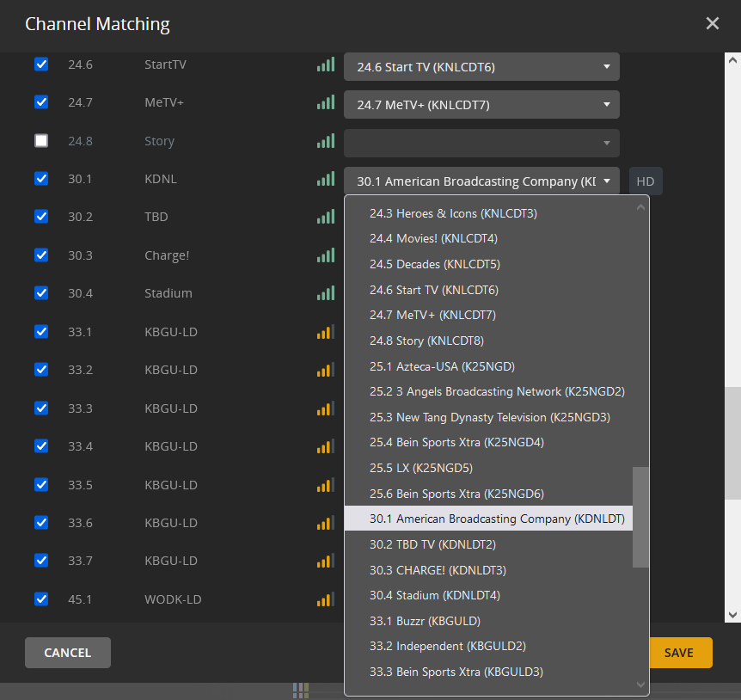Uncheck the 45.1 WODK-LD channel checkbox
The width and height of the screenshot is (741, 700).
41,599
